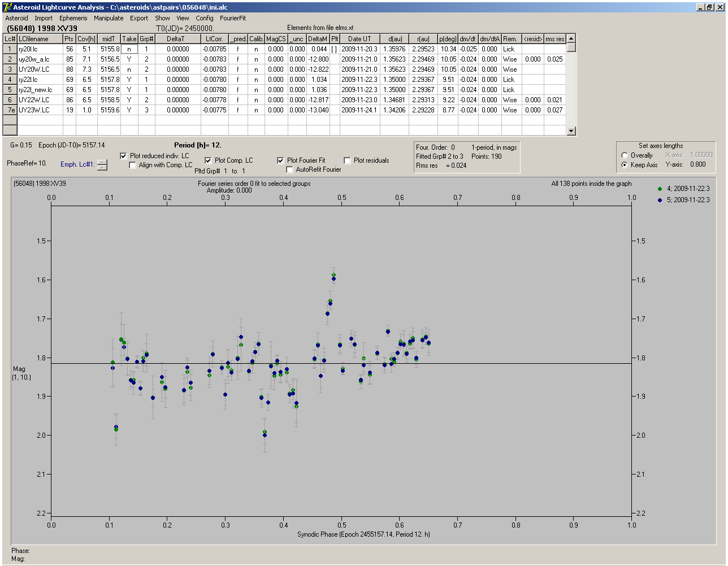Click file name UY23W.LC
The width and height of the screenshot is (728, 566).
40,110
